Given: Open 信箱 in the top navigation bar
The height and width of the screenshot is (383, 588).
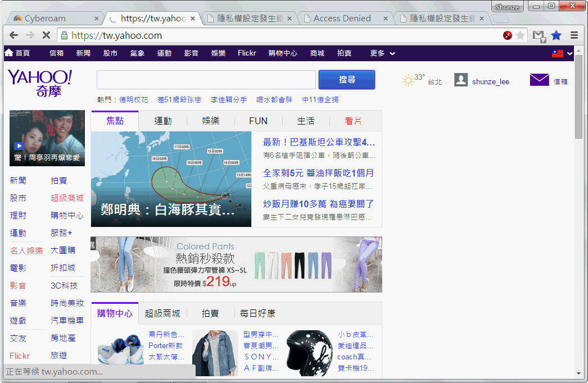Looking at the screenshot, I should [x=56, y=53].
